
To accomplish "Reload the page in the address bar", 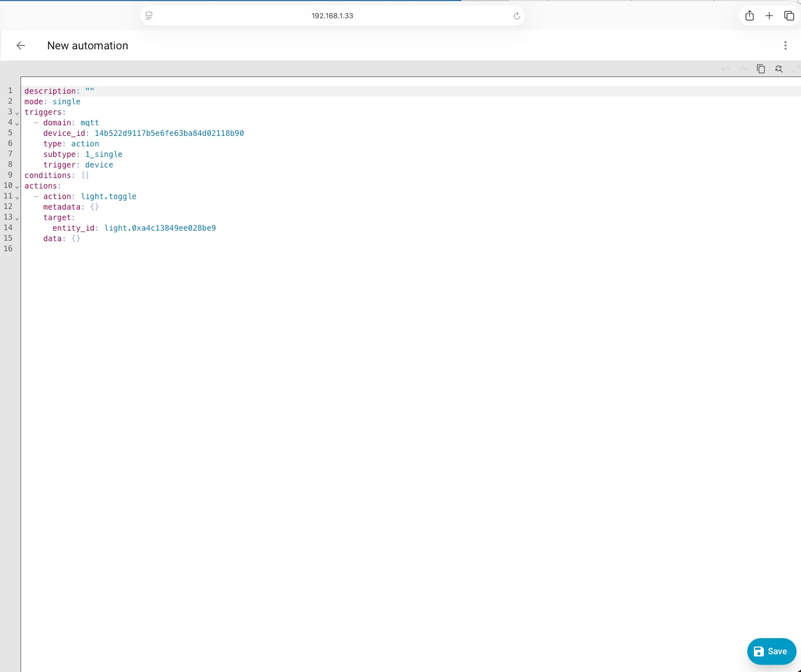I will pos(517,16).
